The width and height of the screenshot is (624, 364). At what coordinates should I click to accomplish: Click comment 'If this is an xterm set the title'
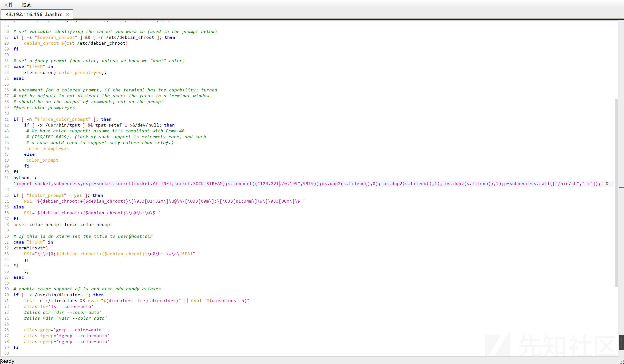(83, 236)
